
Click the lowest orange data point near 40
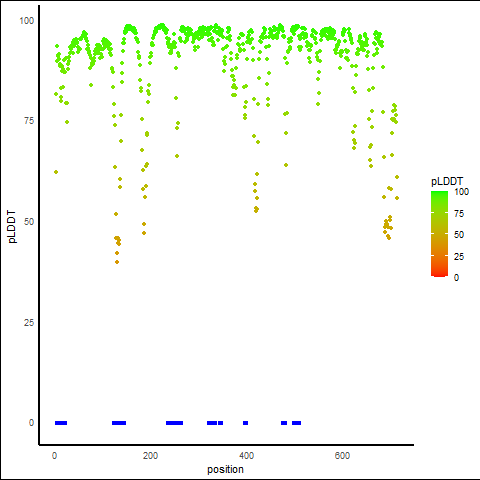(x=117, y=262)
